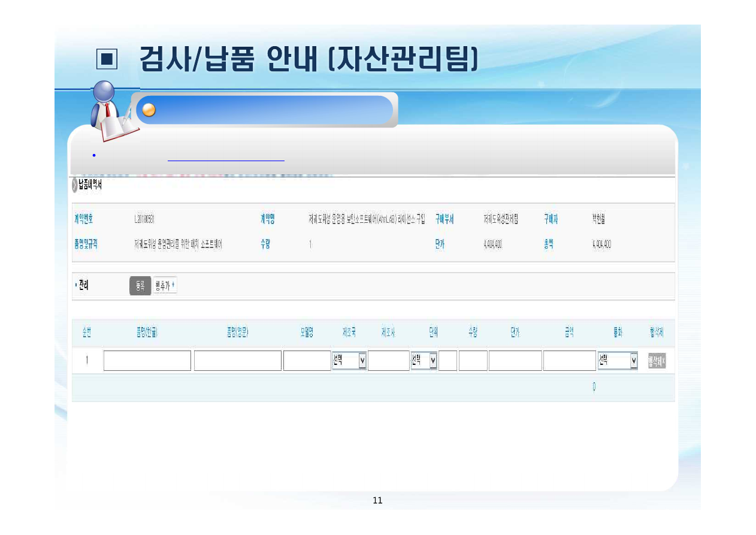Image resolution: width=756 pixels, height=535 pixels.
Task: Click the 금액 input field
Action: point(569,360)
